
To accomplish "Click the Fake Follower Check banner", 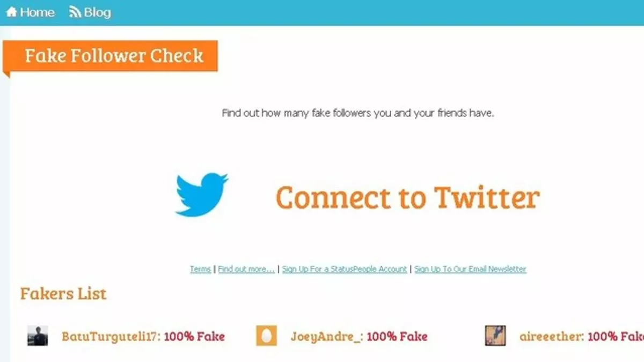I will 111,56.
